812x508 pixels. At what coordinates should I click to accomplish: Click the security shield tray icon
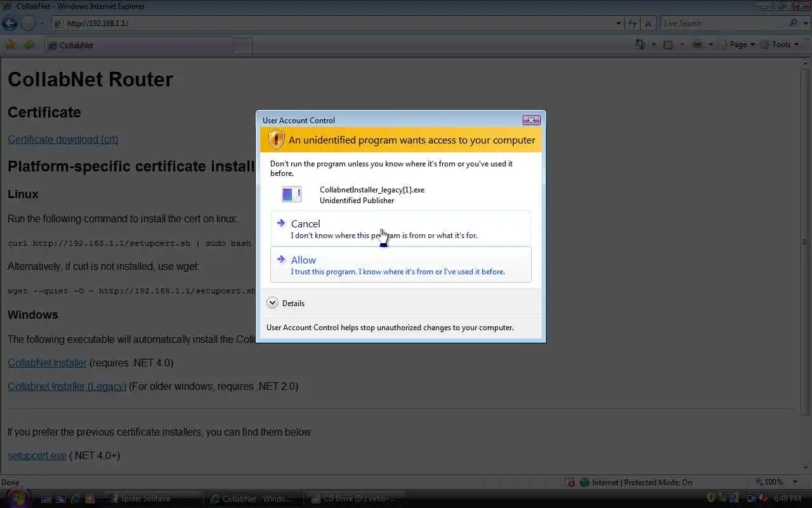pos(711,498)
